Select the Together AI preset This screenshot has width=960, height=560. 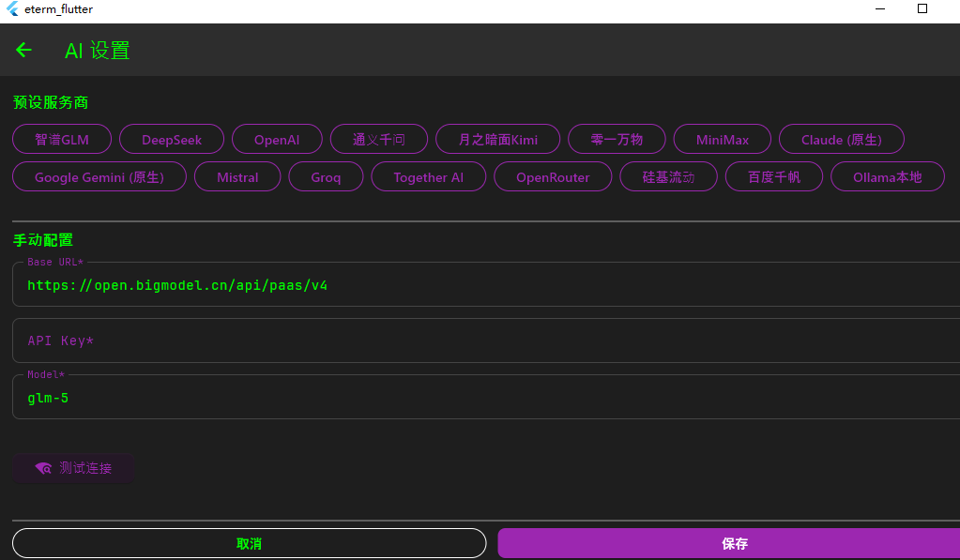coord(428,176)
